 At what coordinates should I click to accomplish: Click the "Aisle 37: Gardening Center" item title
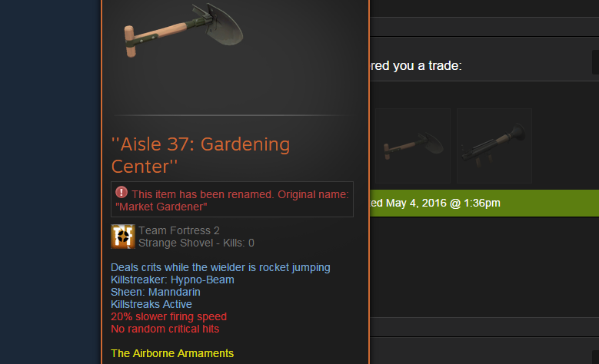click(x=201, y=155)
